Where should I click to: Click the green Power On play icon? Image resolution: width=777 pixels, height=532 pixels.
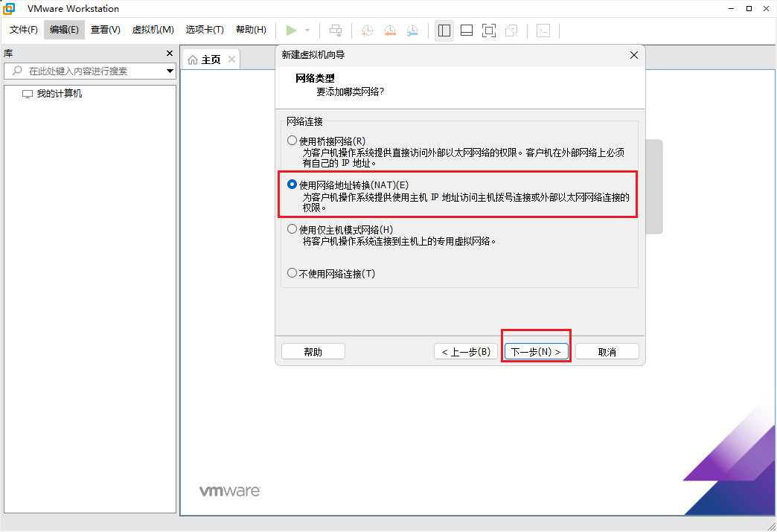(x=292, y=31)
